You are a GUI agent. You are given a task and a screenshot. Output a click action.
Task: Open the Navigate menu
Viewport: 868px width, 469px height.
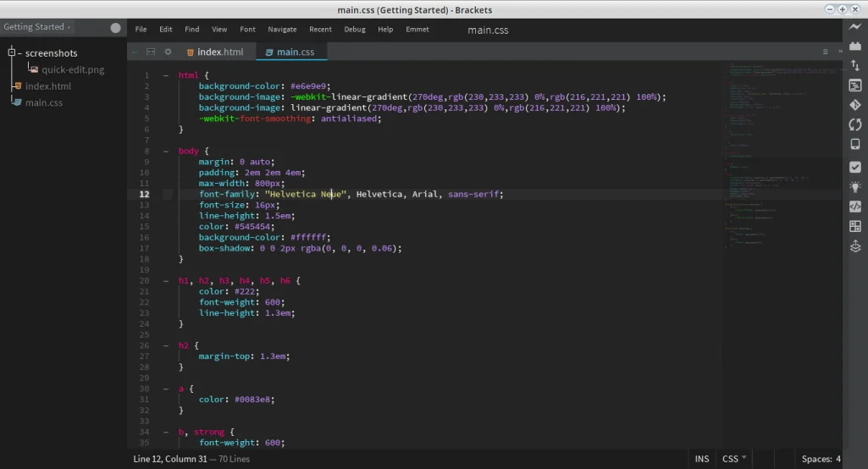[x=282, y=30]
